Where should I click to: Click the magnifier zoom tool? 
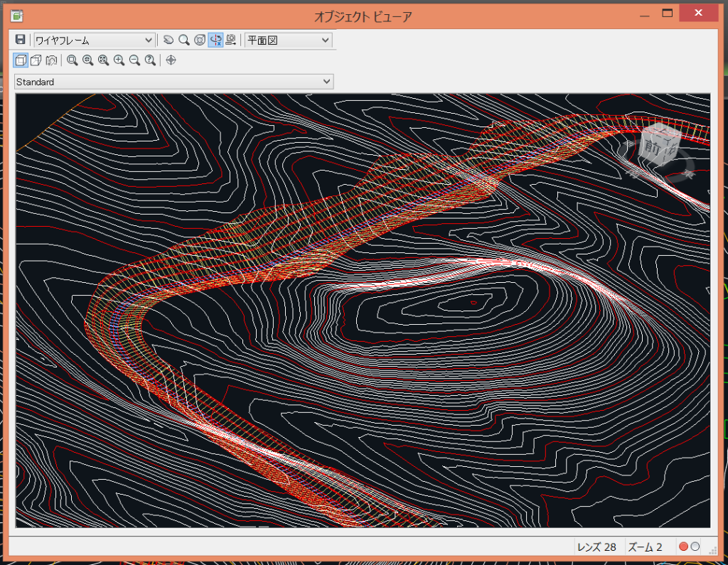click(184, 41)
